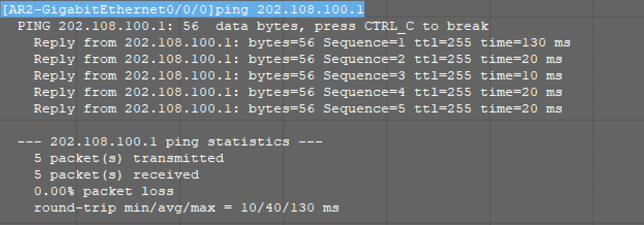Click the '5 packet(s) transmitted' line
Image resolution: width=644 pixels, height=225 pixels.
click(x=129, y=158)
